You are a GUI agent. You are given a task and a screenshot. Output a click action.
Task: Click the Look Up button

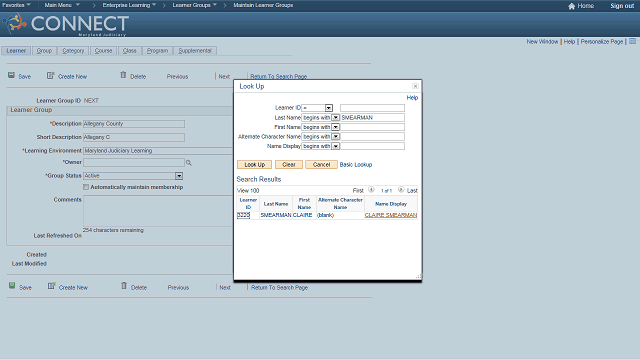coord(255,164)
